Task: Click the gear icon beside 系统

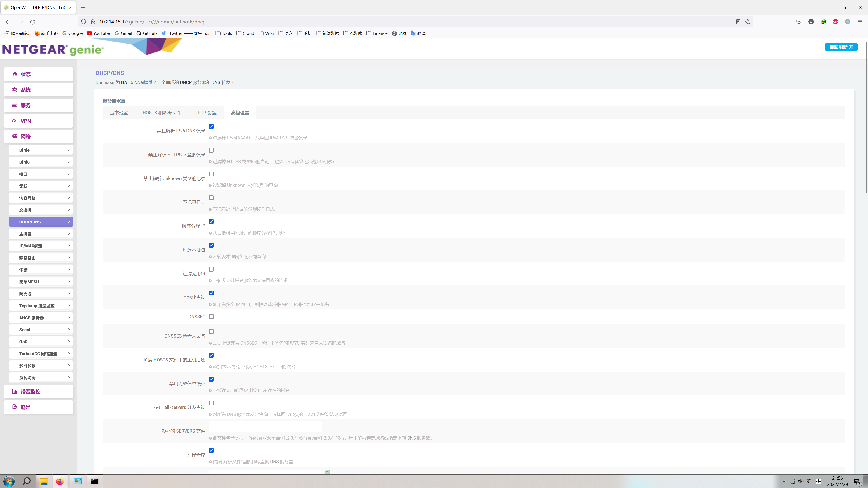Action: [15, 90]
